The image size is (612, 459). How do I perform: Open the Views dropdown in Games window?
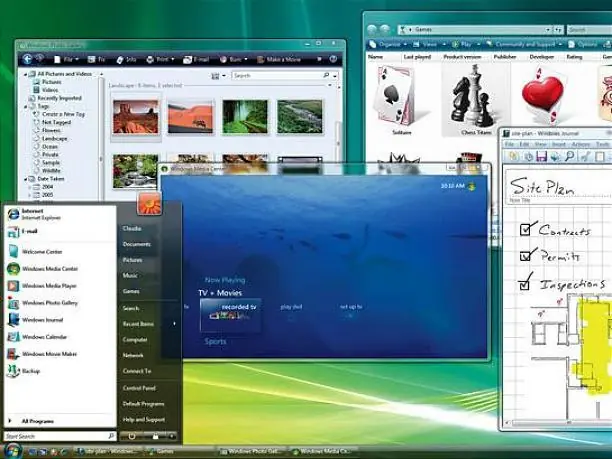429,44
